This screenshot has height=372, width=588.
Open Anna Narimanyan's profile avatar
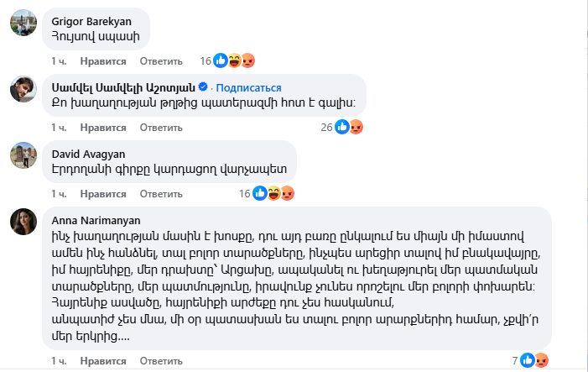click(22, 222)
